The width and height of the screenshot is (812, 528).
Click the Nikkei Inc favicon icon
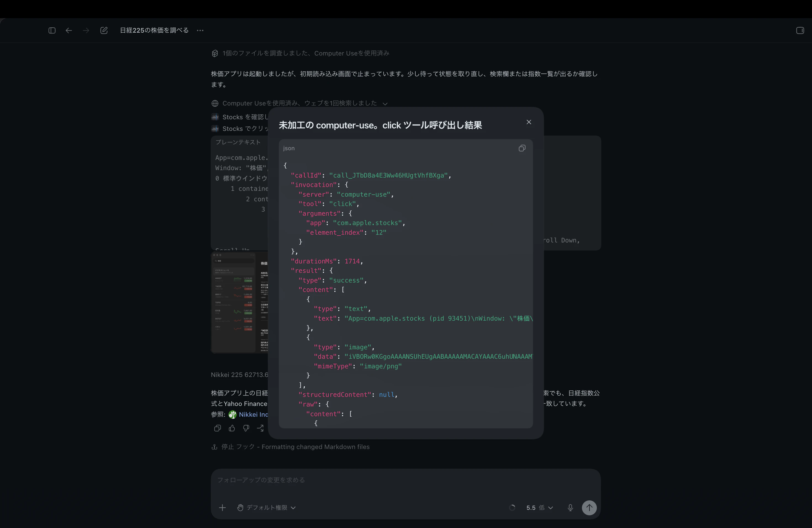(x=232, y=415)
